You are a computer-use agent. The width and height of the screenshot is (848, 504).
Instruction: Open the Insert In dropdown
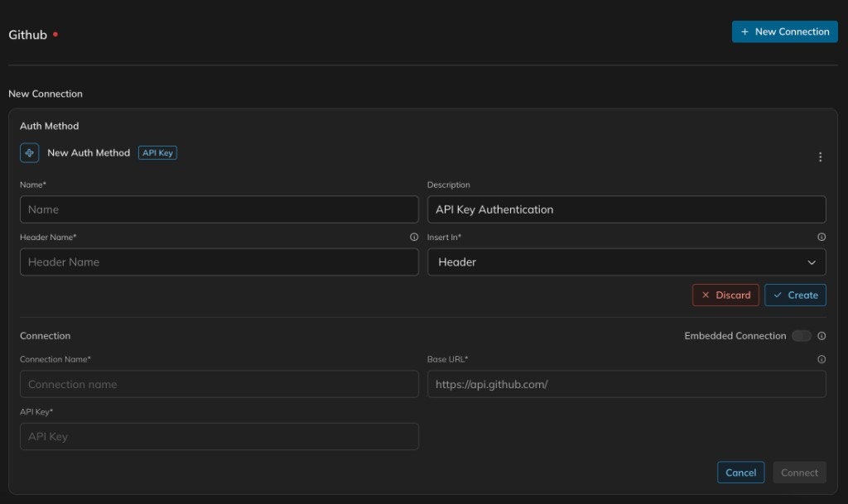pyautogui.click(x=627, y=262)
